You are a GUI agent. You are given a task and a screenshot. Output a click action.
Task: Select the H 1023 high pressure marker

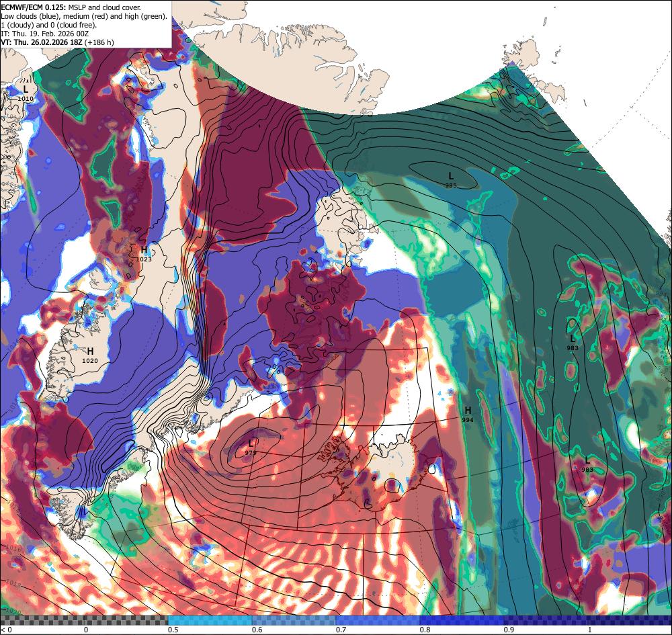144,253
